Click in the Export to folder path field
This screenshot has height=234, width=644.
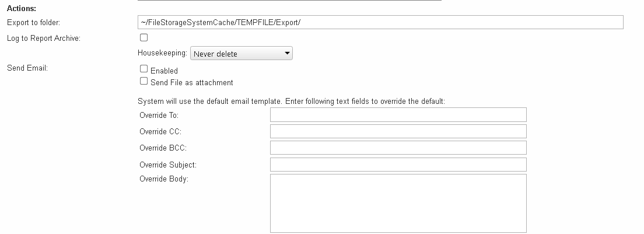(x=380, y=22)
